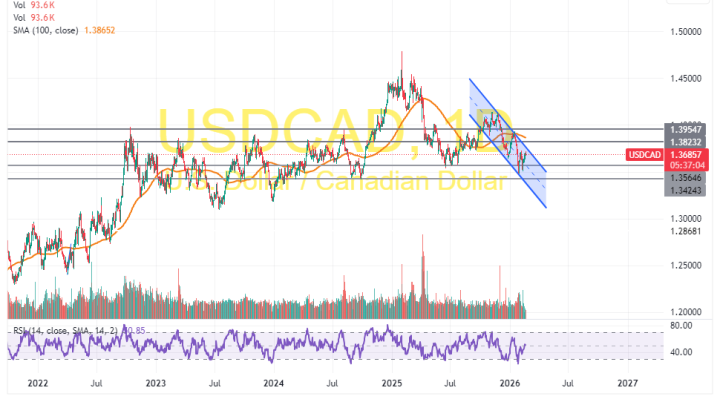The image size is (720, 399).
Task: Click the SMA (100, close) indicator legend
Action: coord(46,30)
